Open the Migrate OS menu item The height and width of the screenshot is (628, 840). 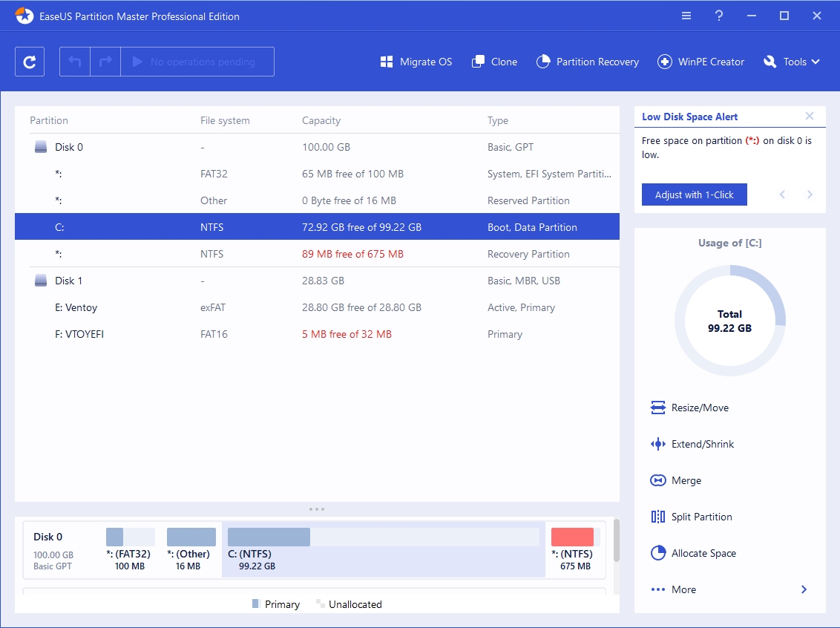point(416,62)
